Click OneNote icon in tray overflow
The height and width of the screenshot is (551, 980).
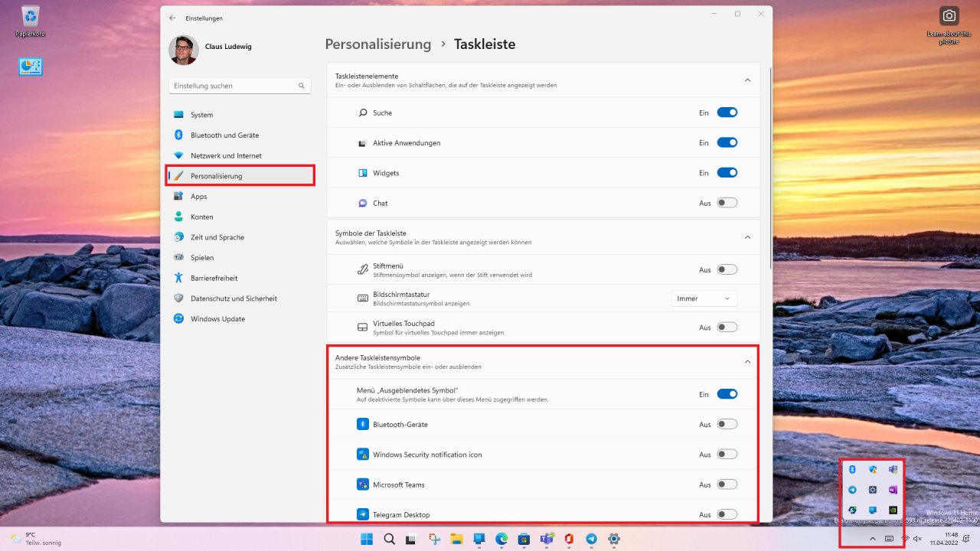point(893,489)
